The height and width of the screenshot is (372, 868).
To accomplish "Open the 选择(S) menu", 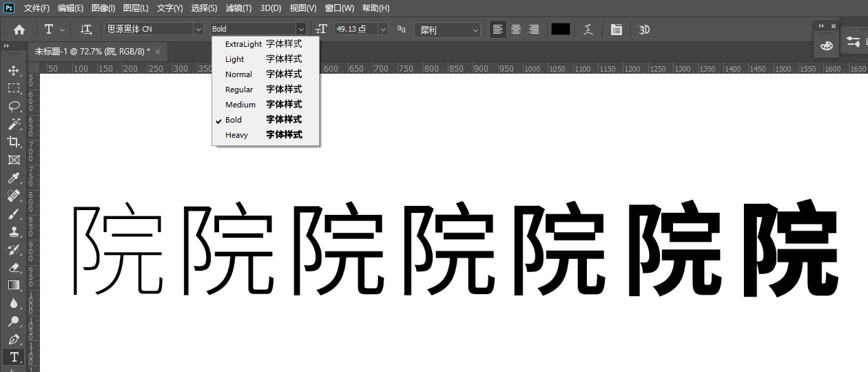I will [204, 8].
